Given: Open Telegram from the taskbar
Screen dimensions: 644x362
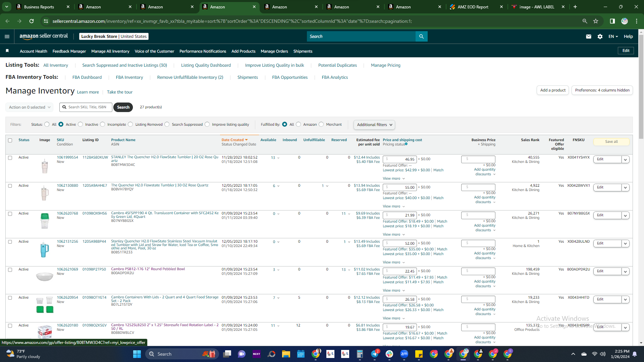Looking at the screenshot, I should pos(375,354).
